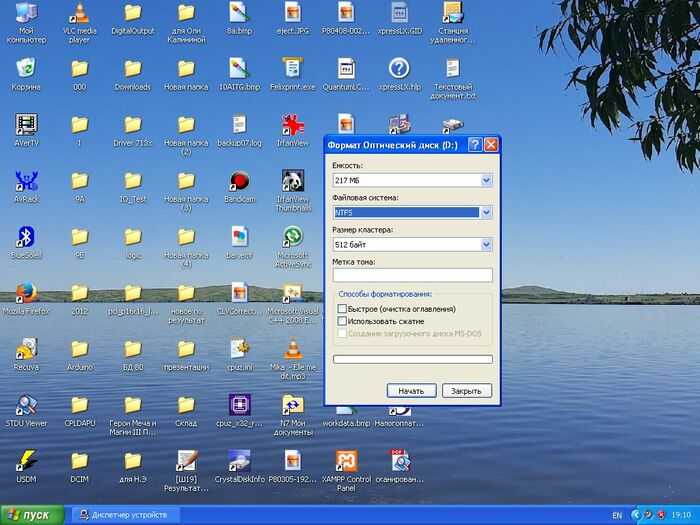Screen dimensions: 700x525
Task: Select the Recuva desktop icon
Action: click(x=26, y=348)
